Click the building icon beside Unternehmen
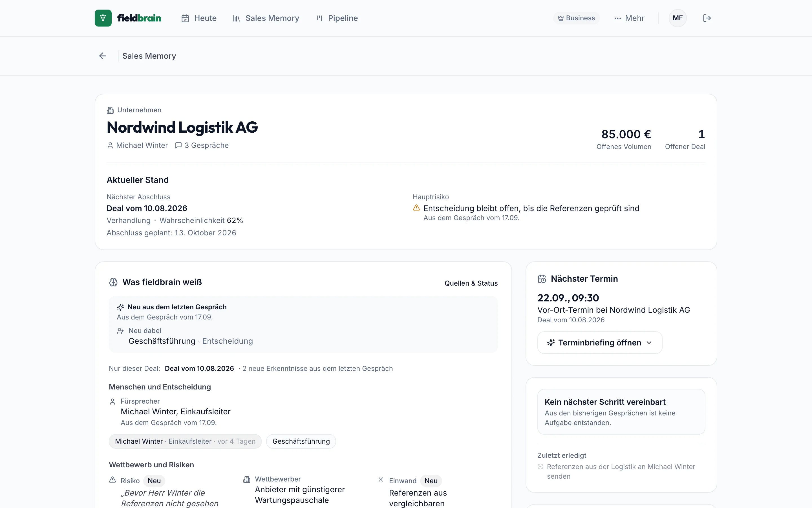The image size is (812, 508). point(110,110)
